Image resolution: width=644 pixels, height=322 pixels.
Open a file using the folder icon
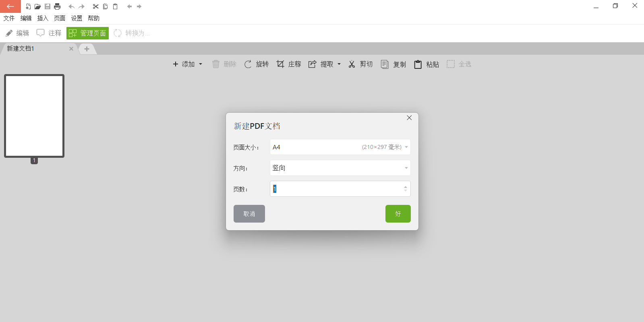pos(37,6)
